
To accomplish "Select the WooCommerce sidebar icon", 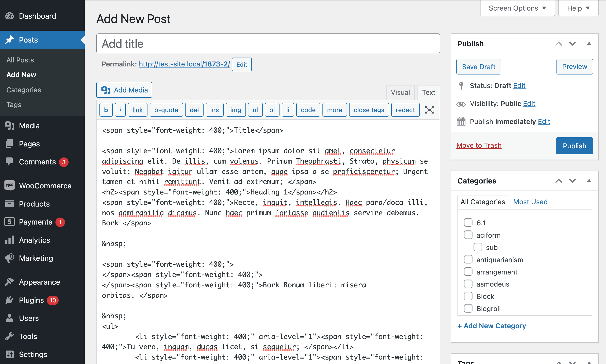I will [9, 186].
